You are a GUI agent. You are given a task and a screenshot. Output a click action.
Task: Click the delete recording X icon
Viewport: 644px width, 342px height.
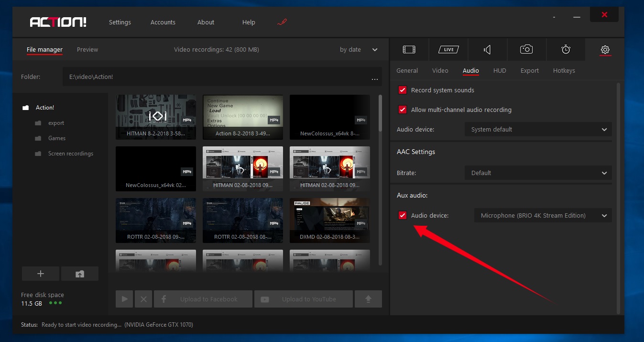click(x=143, y=299)
